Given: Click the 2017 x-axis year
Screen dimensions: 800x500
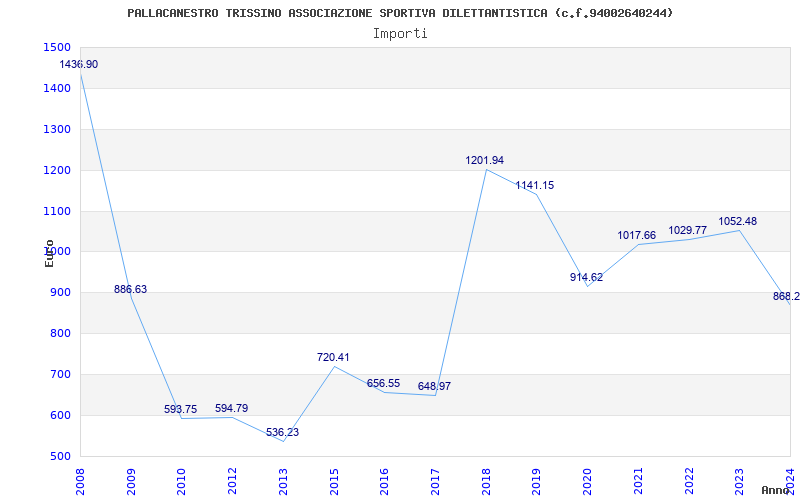Looking at the screenshot, I should coord(435,481).
